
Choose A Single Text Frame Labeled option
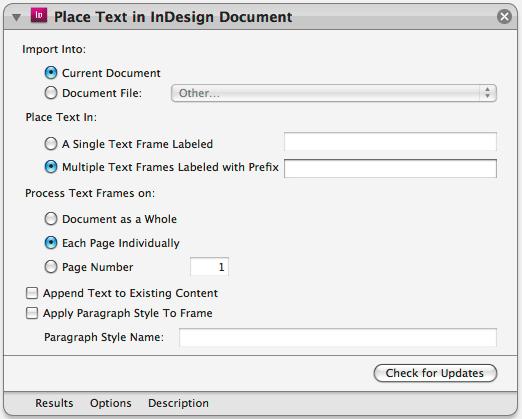point(51,144)
